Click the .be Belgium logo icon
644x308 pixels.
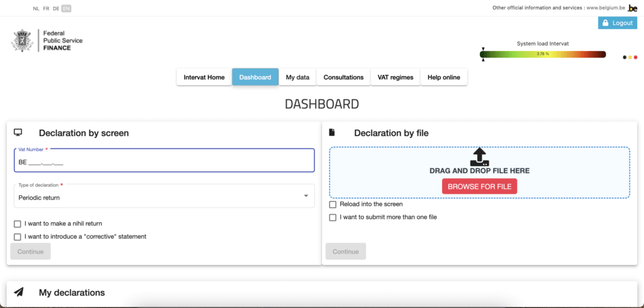[633, 8]
